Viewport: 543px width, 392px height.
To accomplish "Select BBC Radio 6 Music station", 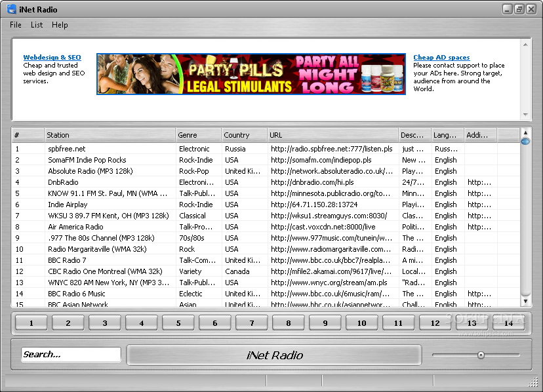I will click(266, 294).
